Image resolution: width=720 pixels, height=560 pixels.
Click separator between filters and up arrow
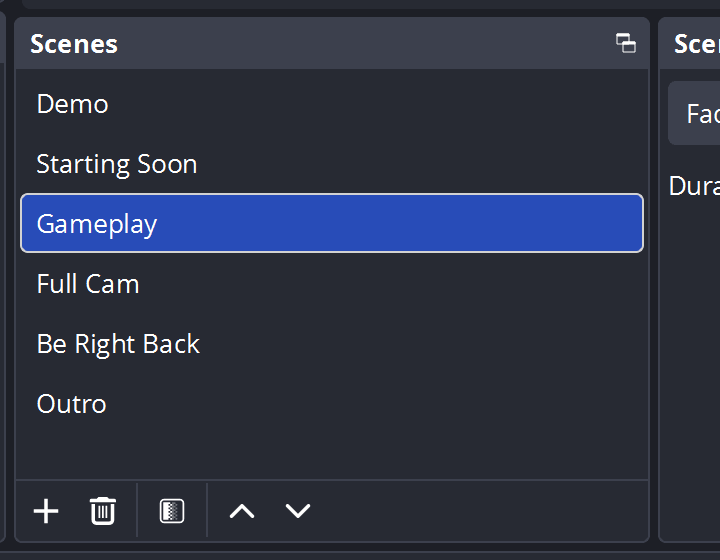click(x=207, y=511)
